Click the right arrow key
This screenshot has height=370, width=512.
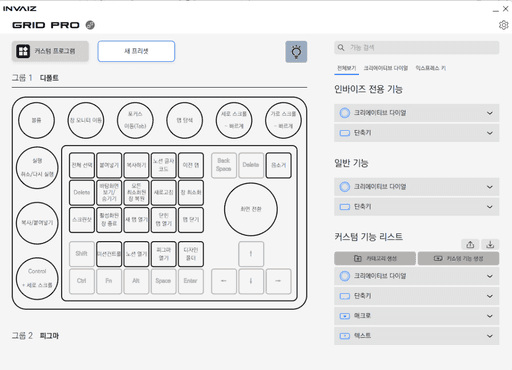278,281
